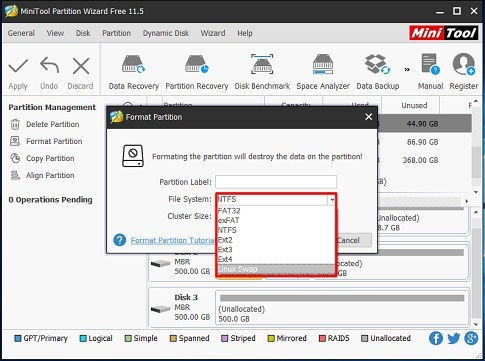
Task: Click the Striped legend swatch
Action: tap(225, 339)
